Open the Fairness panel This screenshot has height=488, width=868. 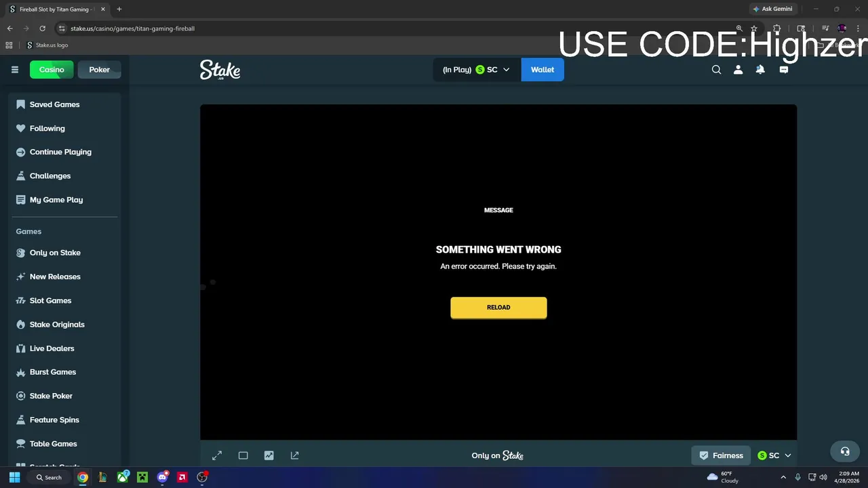click(721, 455)
